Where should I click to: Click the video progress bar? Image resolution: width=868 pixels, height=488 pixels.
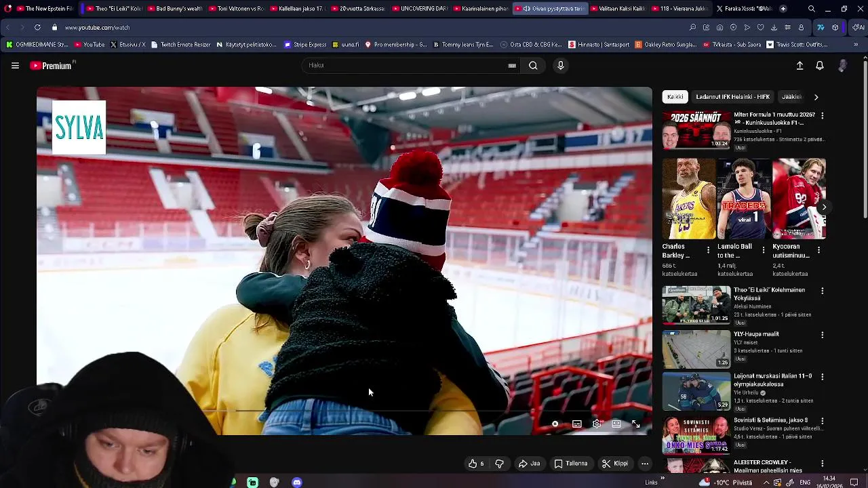[344, 411]
